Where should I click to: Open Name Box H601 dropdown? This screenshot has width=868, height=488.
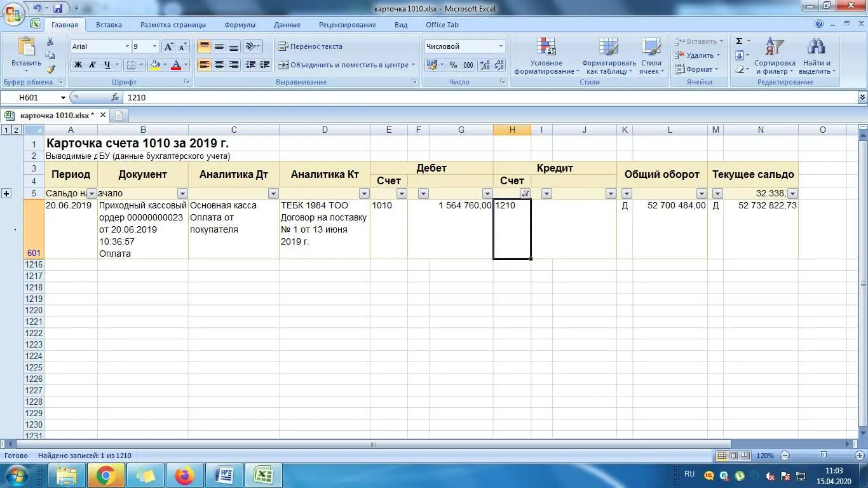pyautogui.click(x=63, y=98)
